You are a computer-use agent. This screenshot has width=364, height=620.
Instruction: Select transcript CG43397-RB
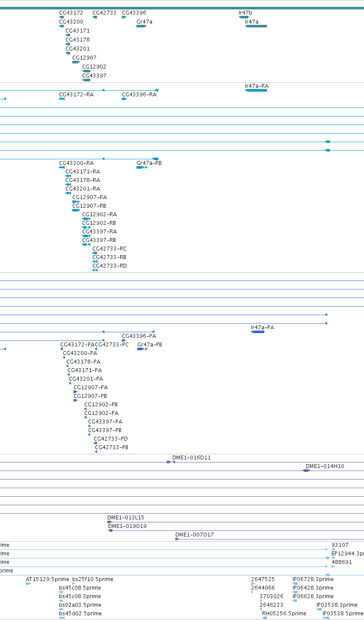tap(99, 240)
